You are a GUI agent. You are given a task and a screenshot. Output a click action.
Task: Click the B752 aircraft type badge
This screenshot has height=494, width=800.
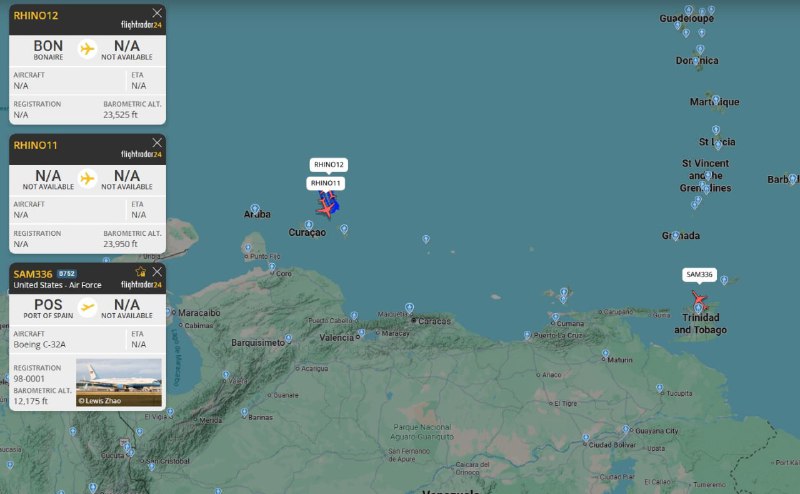coord(66,273)
